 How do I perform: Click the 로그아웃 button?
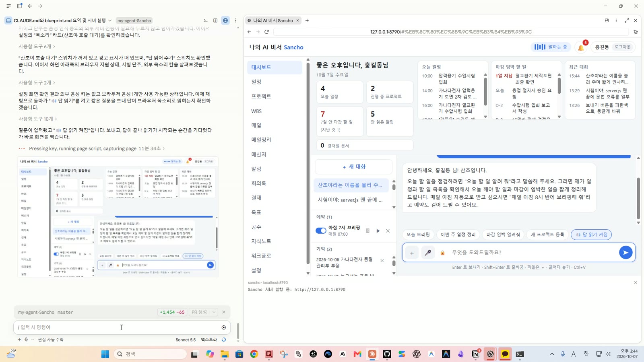click(622, 47)
